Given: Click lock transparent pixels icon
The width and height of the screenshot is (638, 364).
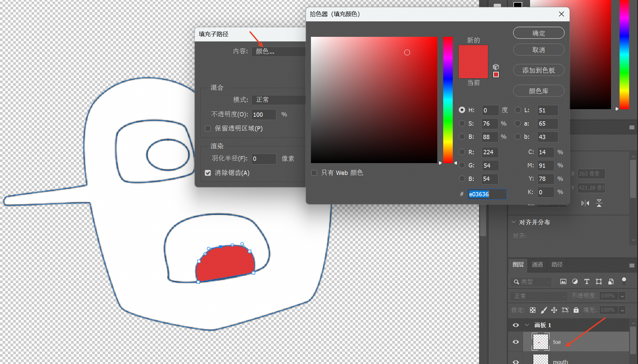Looking at the screenshot, I should 533,310.
